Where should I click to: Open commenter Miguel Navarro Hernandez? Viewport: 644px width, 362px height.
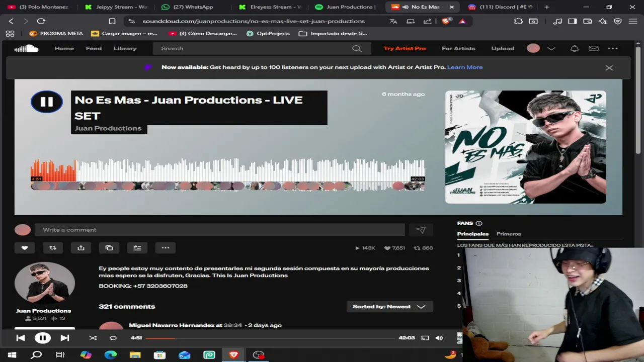pyautogui.click(x=172, y=325)
